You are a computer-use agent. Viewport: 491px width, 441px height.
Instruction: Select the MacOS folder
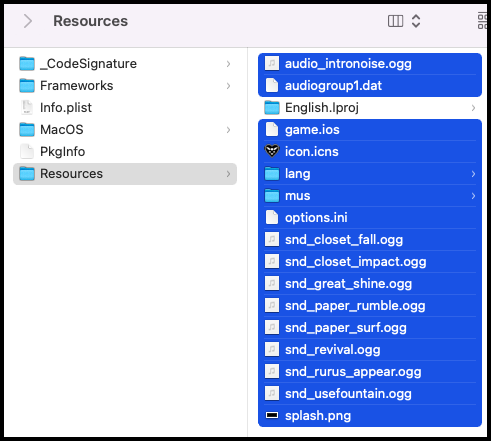click(125, 129)
